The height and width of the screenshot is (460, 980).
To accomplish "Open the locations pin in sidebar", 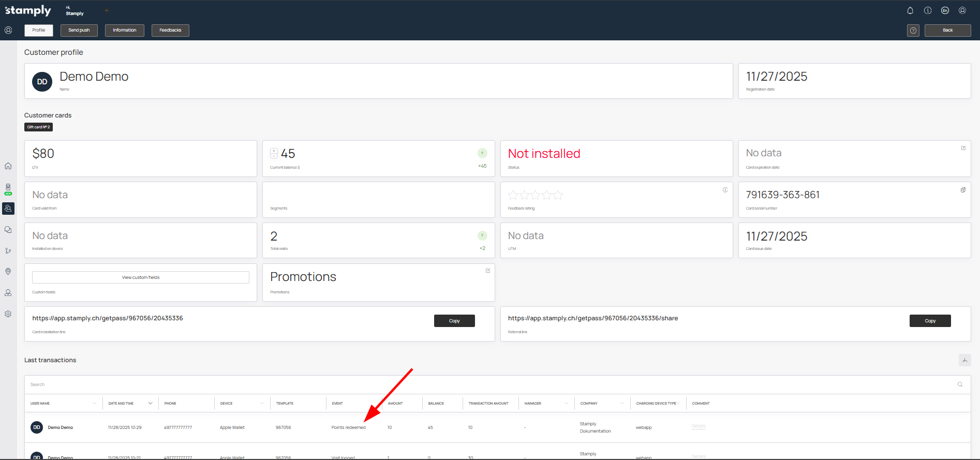I will tap(8, 272).
